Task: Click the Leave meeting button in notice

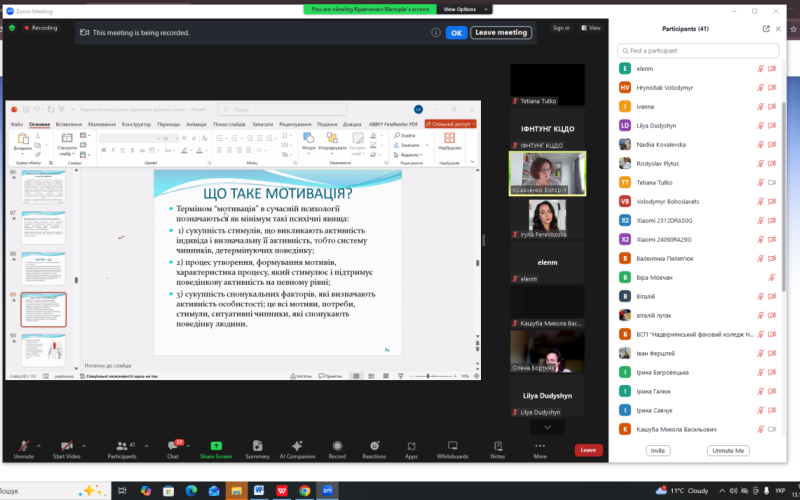Action: [x=501, y=33]
